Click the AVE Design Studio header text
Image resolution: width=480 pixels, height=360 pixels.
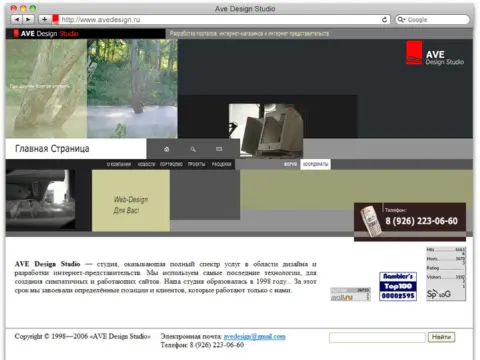pos(49,33)
